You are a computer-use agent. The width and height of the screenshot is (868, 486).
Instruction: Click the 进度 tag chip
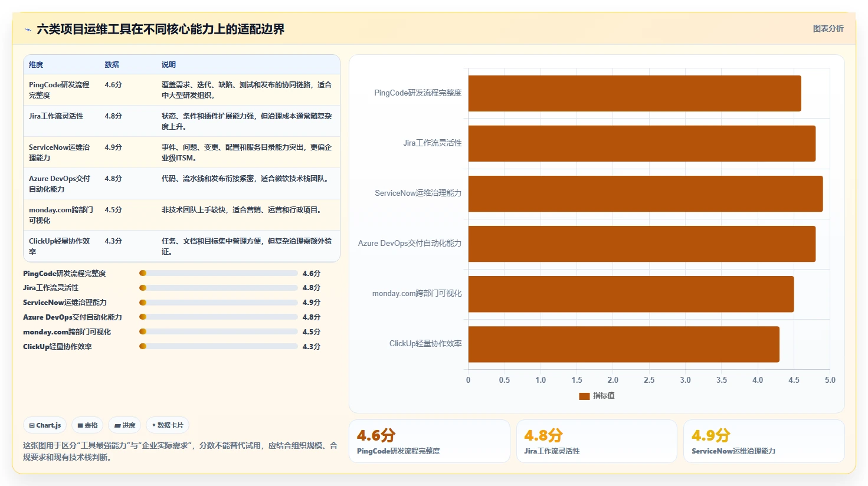125,425
